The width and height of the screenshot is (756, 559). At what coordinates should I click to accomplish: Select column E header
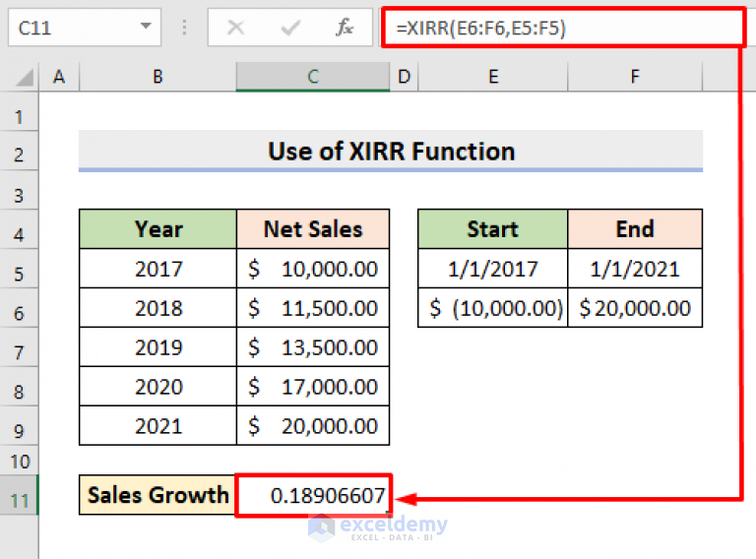coord(493,77)
